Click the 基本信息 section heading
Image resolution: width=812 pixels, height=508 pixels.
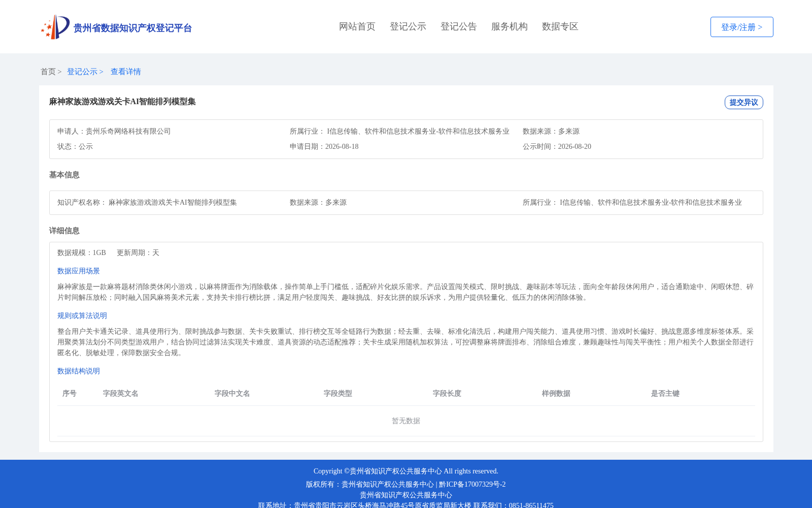pos(64,175)
